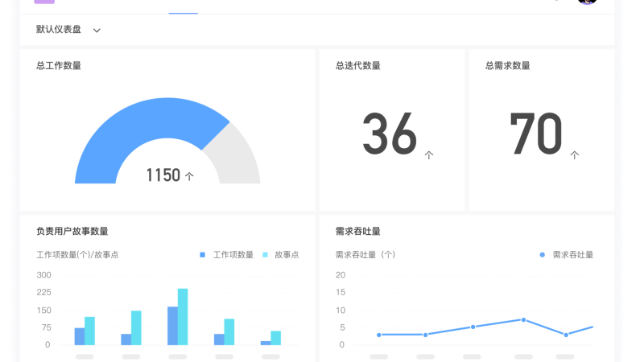Click the 负责用户故事数量 chart title
644x362 pixels.
click(72, 232)
